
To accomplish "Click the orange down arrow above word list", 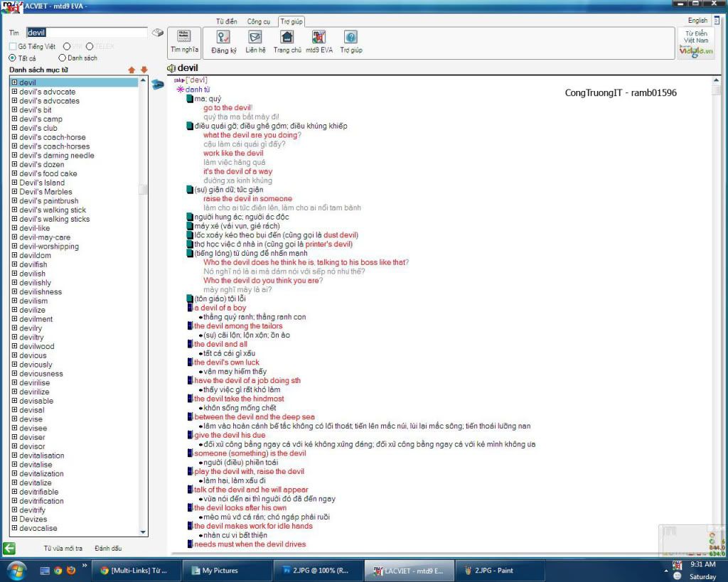I will [144, 70].
